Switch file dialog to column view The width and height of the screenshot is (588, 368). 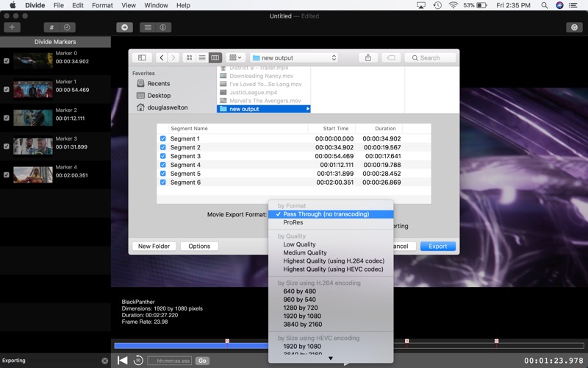pyautogui.click(x=215, y=57)
